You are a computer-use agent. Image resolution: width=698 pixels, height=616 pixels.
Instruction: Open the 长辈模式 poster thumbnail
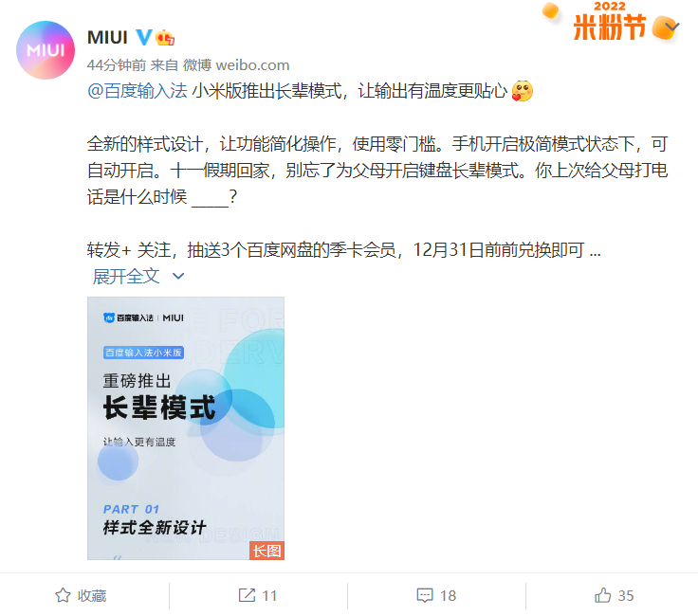tap(186, 427)
